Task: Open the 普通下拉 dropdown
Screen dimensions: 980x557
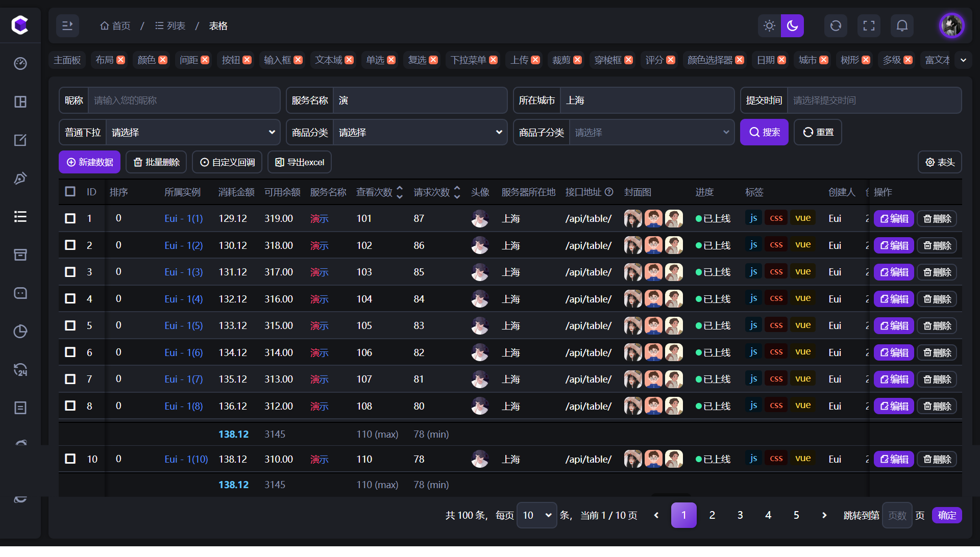Action: tap(193, 133)
